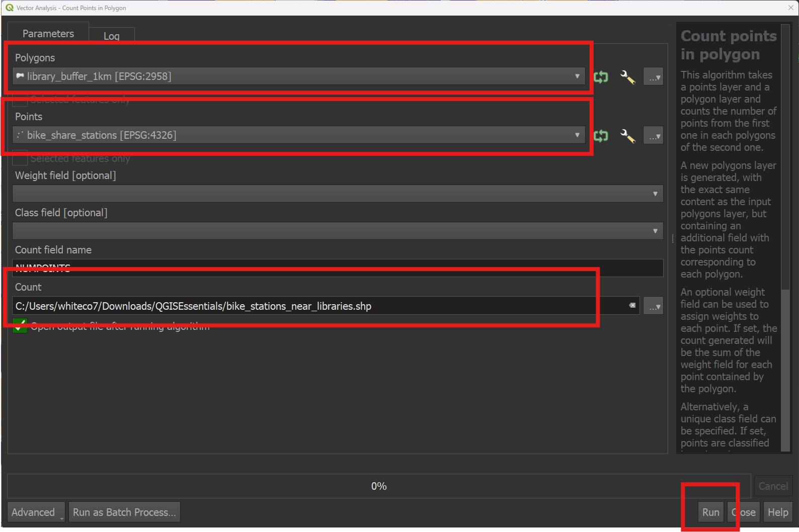Click the Class field [optional] label
799x532 pixels.
click(61, 213)
